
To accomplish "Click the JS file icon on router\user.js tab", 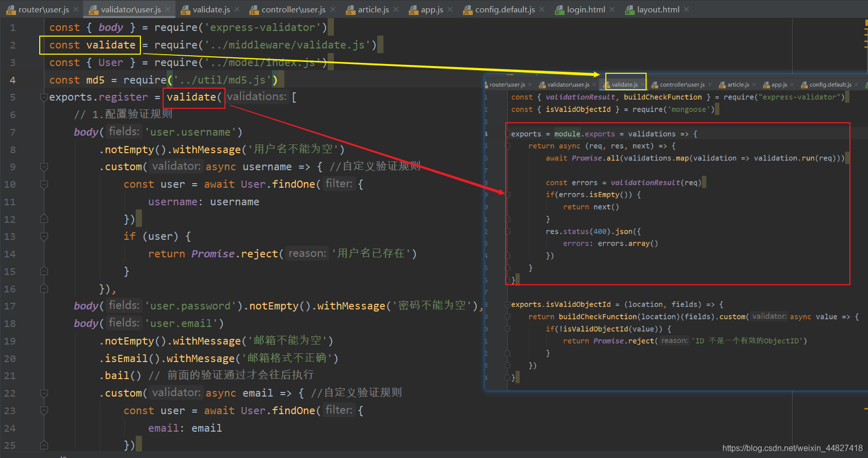I will pos(10,10).
